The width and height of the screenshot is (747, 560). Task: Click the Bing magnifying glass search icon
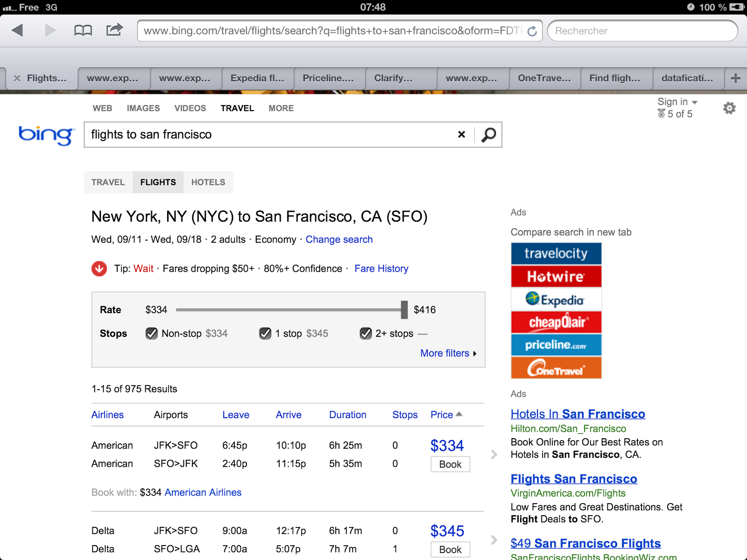click(488, 135)
